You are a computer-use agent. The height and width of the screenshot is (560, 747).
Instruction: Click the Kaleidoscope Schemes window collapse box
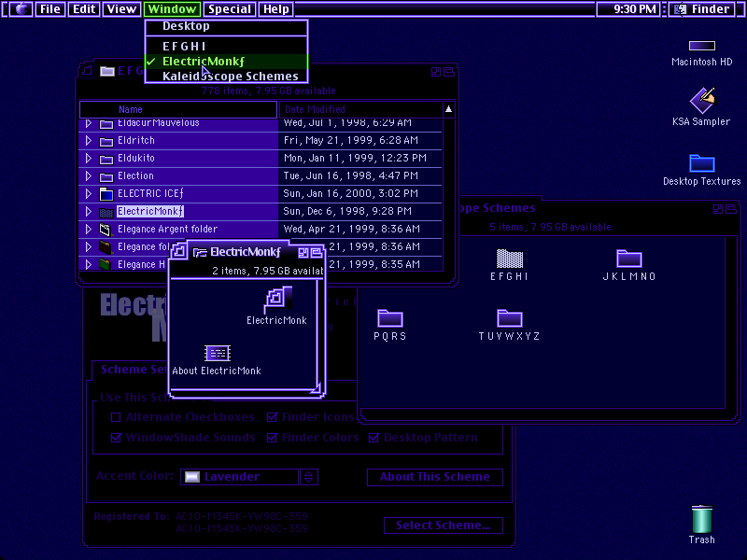click(x=731, y=208)
